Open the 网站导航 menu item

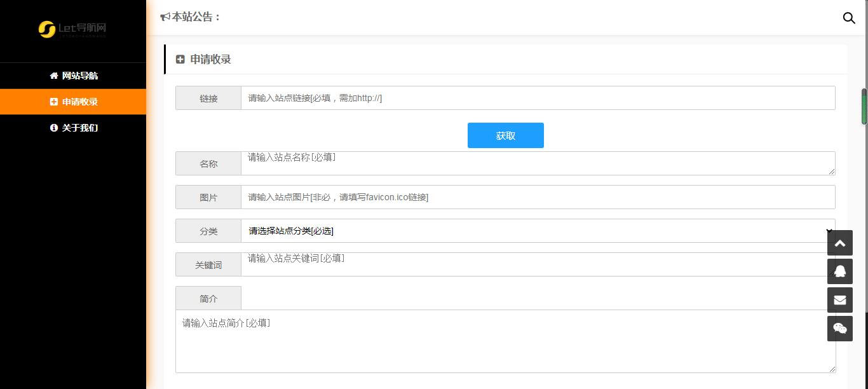(79, 76)
